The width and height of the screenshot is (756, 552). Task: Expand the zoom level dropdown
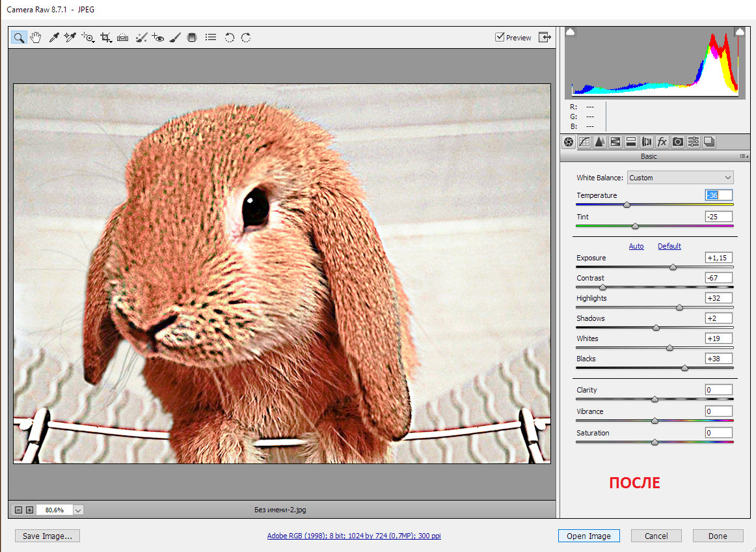(78, 510)
